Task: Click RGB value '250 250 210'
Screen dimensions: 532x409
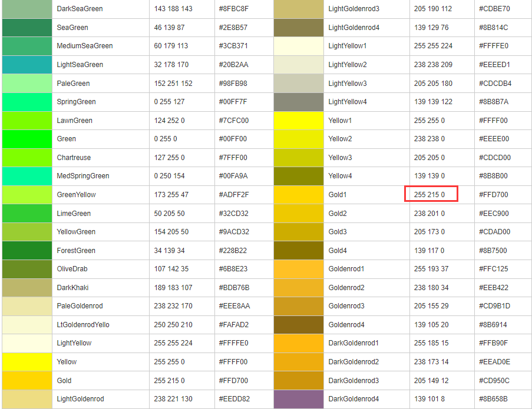Action: tap(173, 325)
